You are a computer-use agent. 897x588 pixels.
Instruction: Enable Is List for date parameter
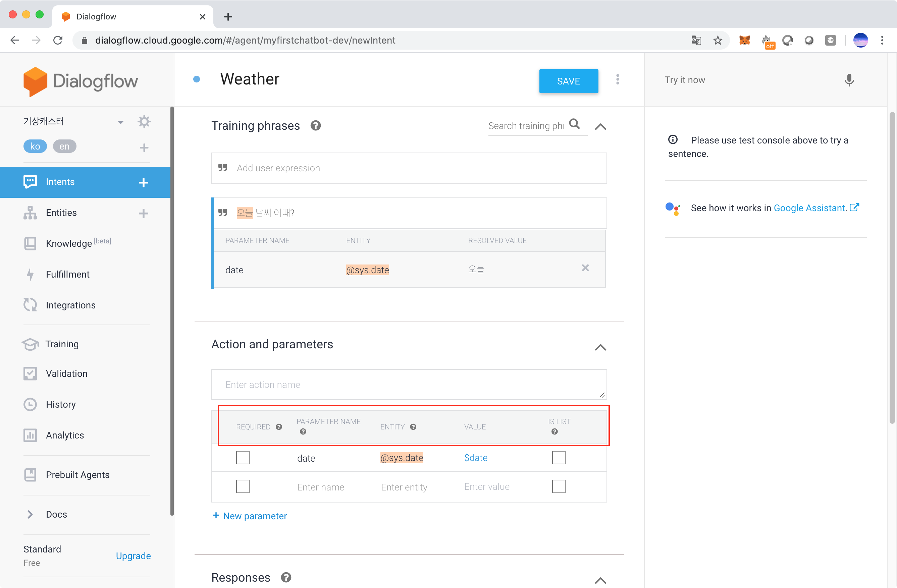tap(559, 458)
